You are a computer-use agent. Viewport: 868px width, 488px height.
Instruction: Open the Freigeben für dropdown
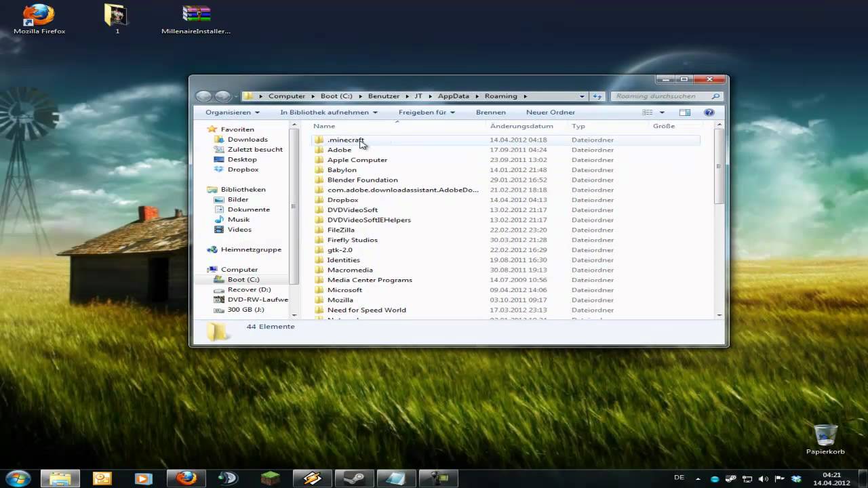pyautogui.click(x=427, y=113)
